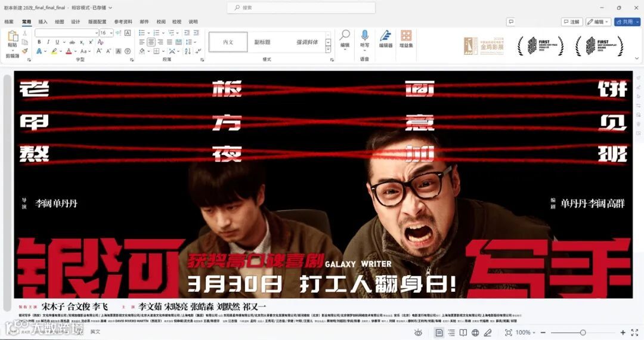This screenshot has height=340, width=644.
Task: Click the 共用 share button
Action: point(627,21)
